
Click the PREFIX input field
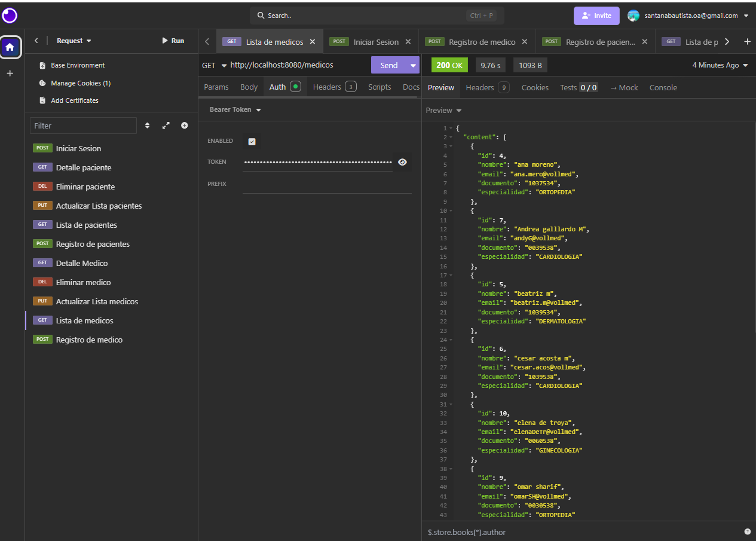click(327, 184)
